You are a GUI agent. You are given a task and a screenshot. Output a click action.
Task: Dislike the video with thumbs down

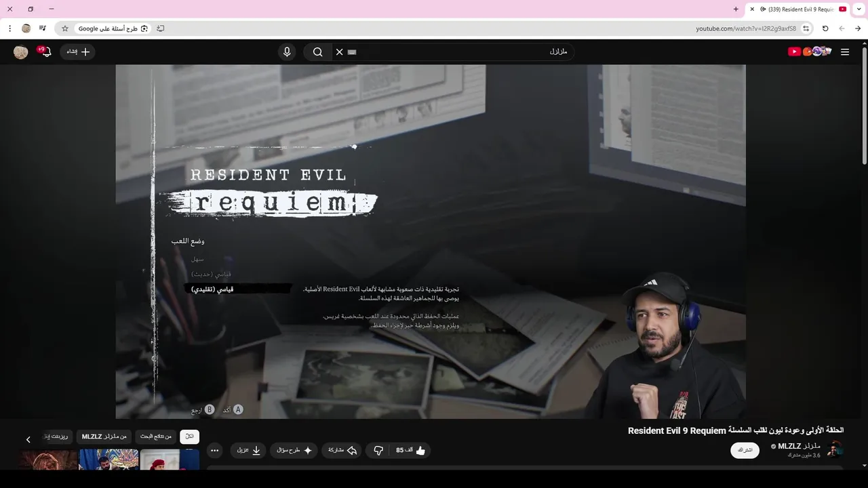click(x=378, y=450)
